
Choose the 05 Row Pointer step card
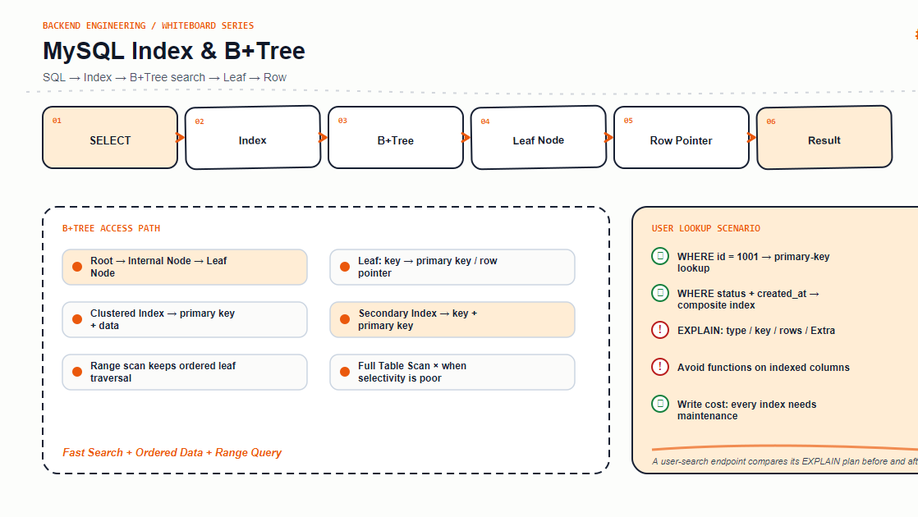point(681,138)
